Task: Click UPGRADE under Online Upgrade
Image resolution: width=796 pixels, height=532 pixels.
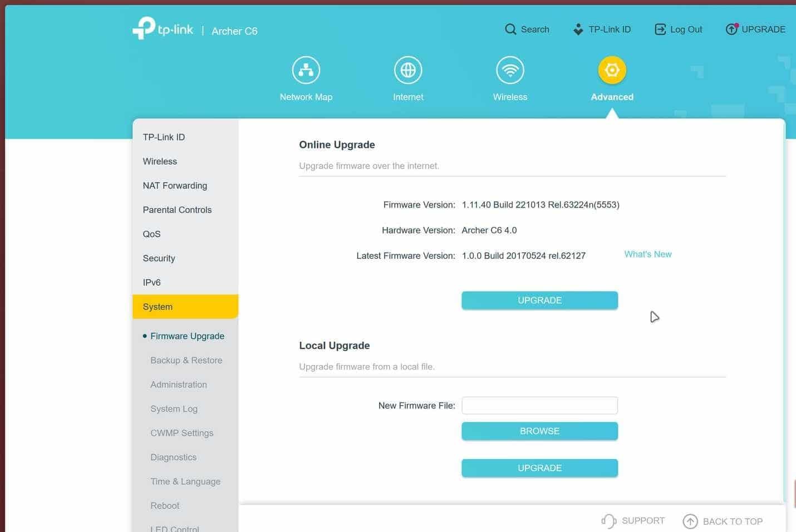Action: [539, 301]
